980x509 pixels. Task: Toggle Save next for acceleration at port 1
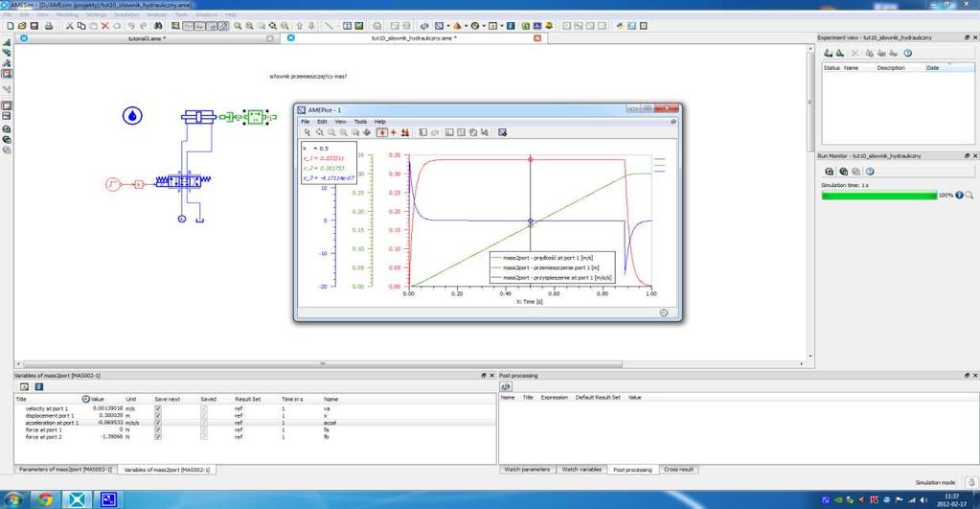tap(157, 423)
